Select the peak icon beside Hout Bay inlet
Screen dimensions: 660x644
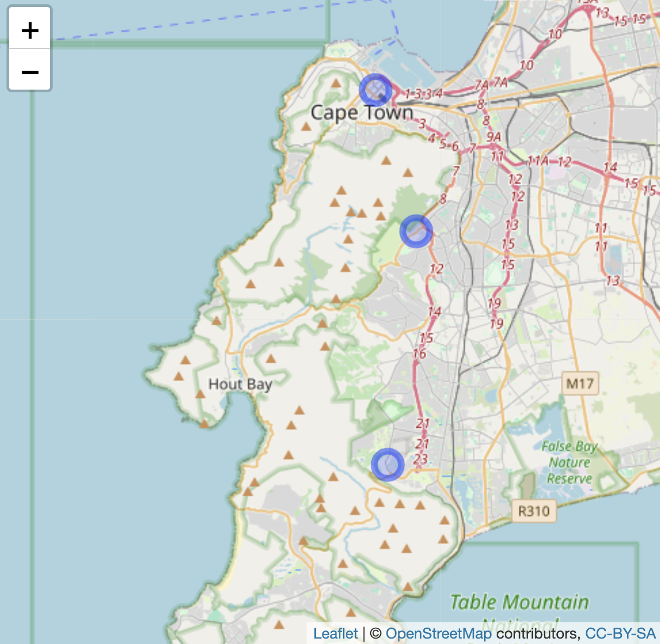[205, 423]
